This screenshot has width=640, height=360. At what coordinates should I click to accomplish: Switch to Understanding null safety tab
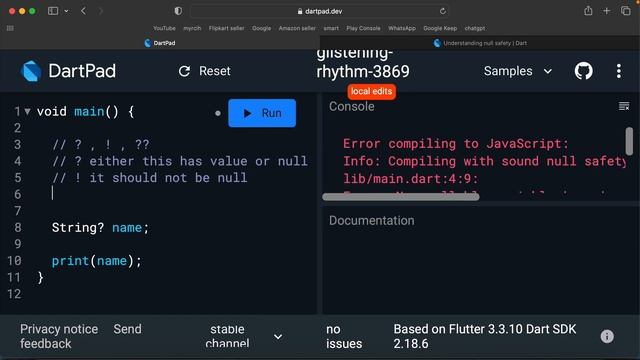pyautogui.click(x=480, y=43)
